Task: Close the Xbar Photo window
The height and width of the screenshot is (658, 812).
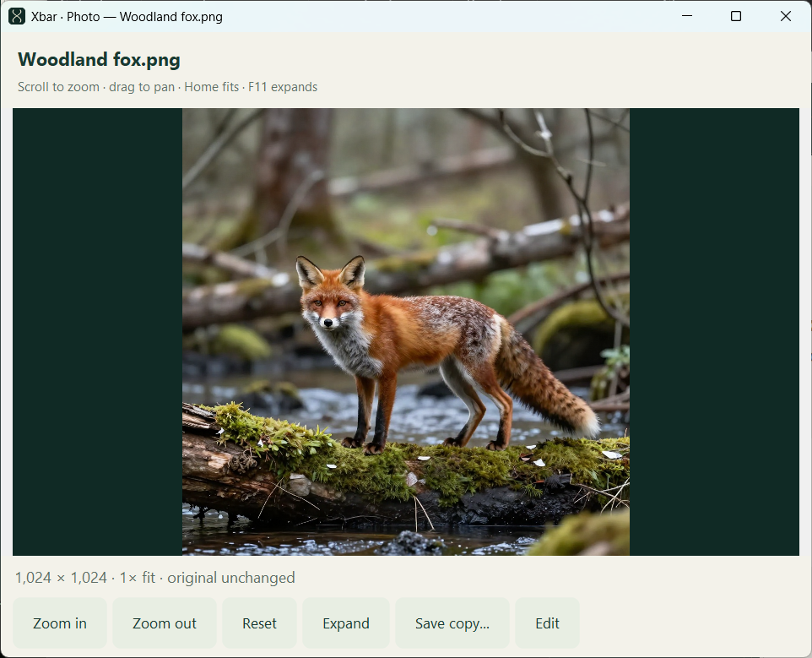Action: point(786,16)
